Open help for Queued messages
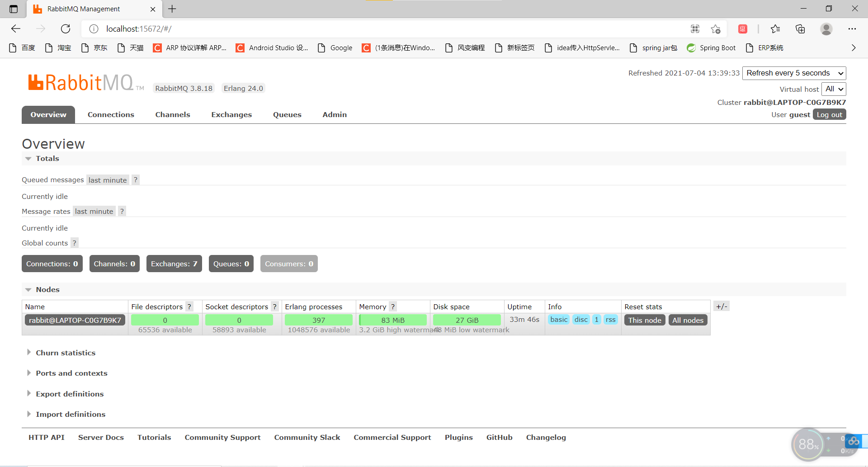 (135, 180)
